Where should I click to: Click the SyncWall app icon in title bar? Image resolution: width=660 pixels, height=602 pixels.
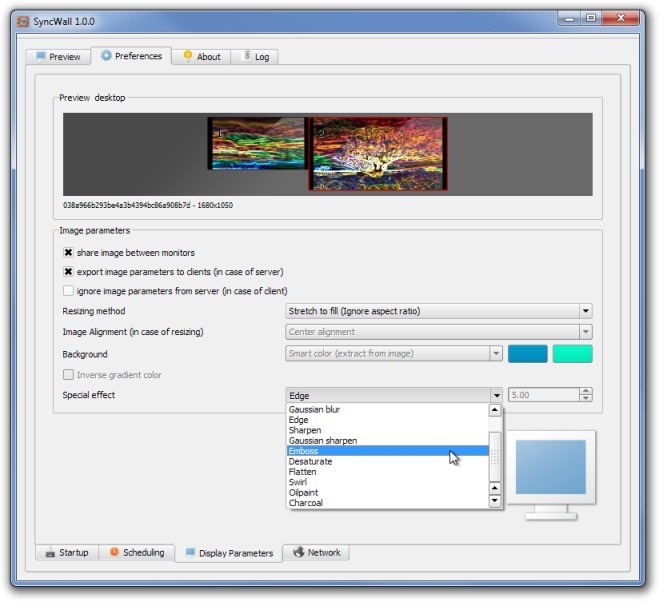(23, 21)
